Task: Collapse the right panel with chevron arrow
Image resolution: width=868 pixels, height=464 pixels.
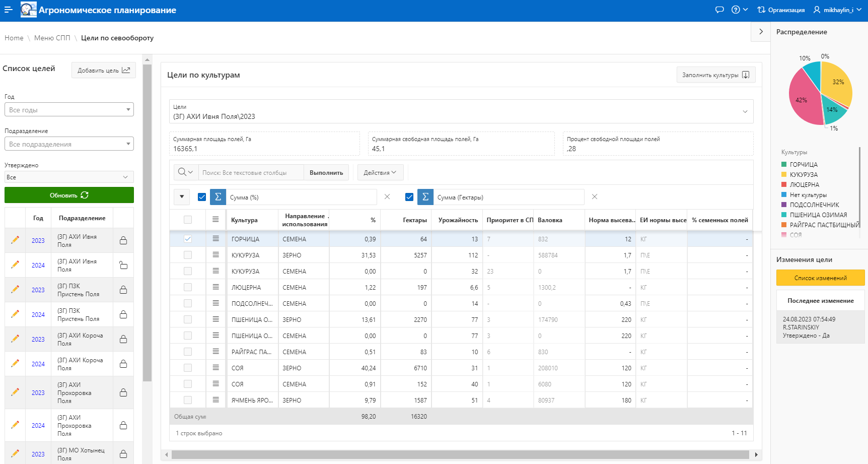Action: point(761,32)
